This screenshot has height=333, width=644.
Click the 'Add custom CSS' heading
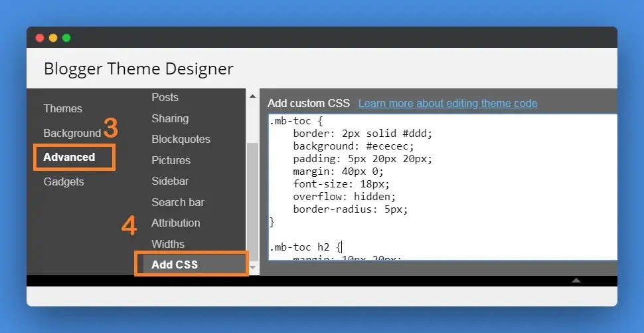[309, 103]
